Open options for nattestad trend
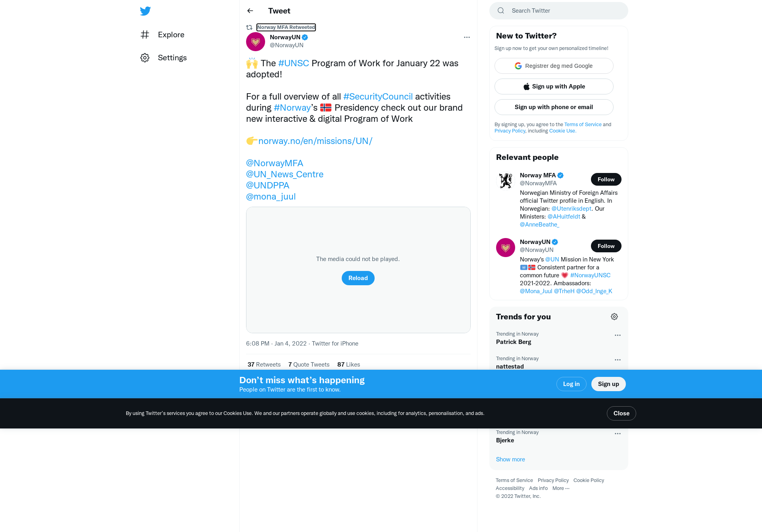Viewport: 762px width, 532px height. tap(618, 360)
